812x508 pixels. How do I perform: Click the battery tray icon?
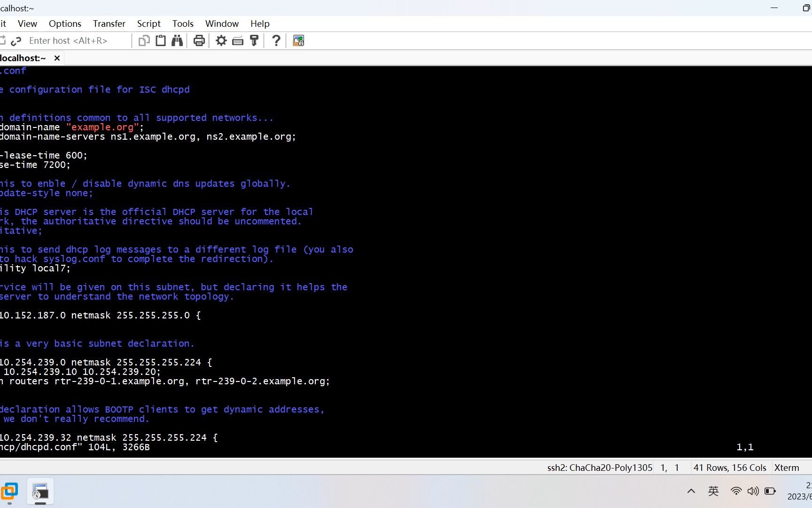[770, 491]
